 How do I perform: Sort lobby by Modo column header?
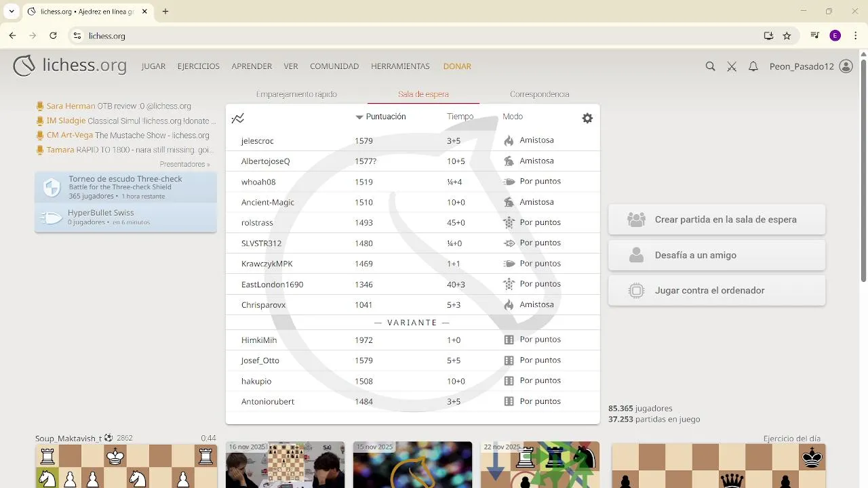pyautogui.click(x=513, y=117)
